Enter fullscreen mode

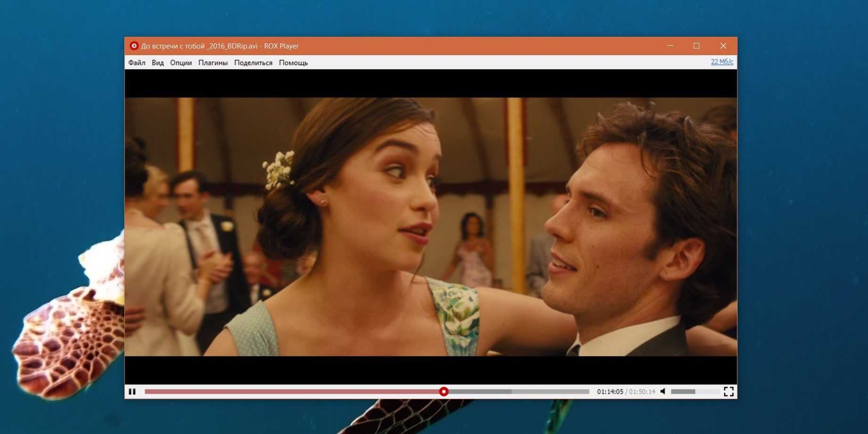729,392
